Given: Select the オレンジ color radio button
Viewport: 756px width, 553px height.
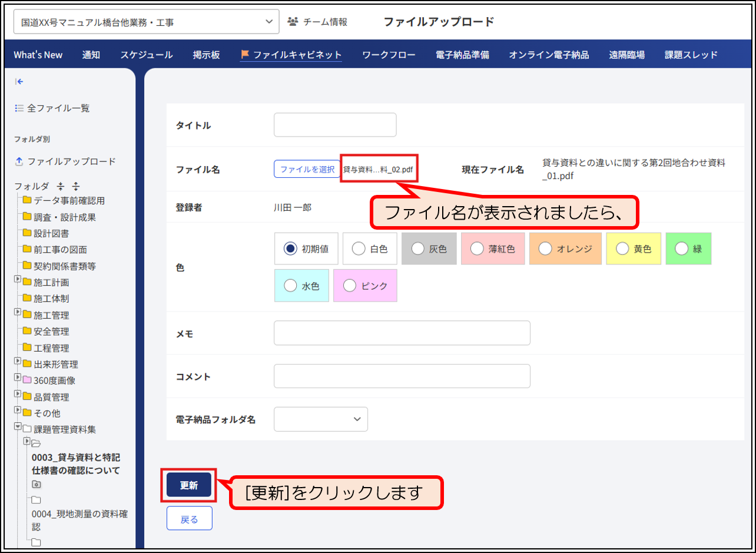Looking at the screenshot, I should [x=545, y=249].
